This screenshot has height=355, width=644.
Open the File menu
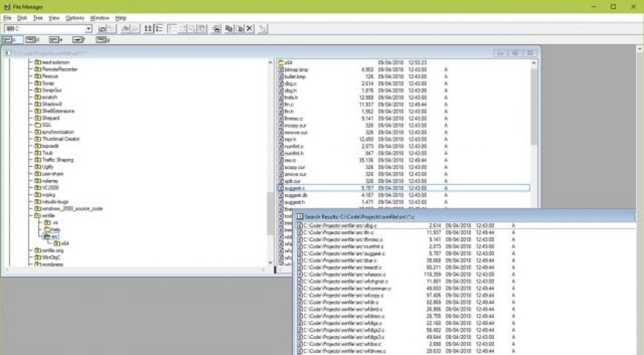click(7, 18)
